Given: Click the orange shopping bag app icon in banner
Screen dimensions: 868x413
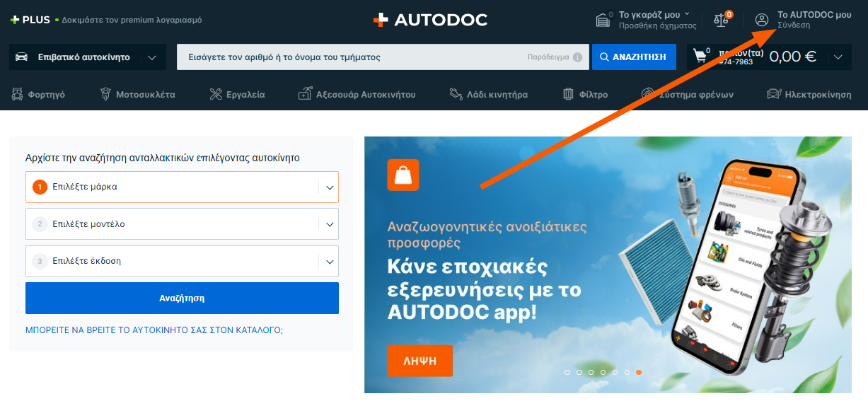Looking at the screenshot, I should (x=403, y=175).
